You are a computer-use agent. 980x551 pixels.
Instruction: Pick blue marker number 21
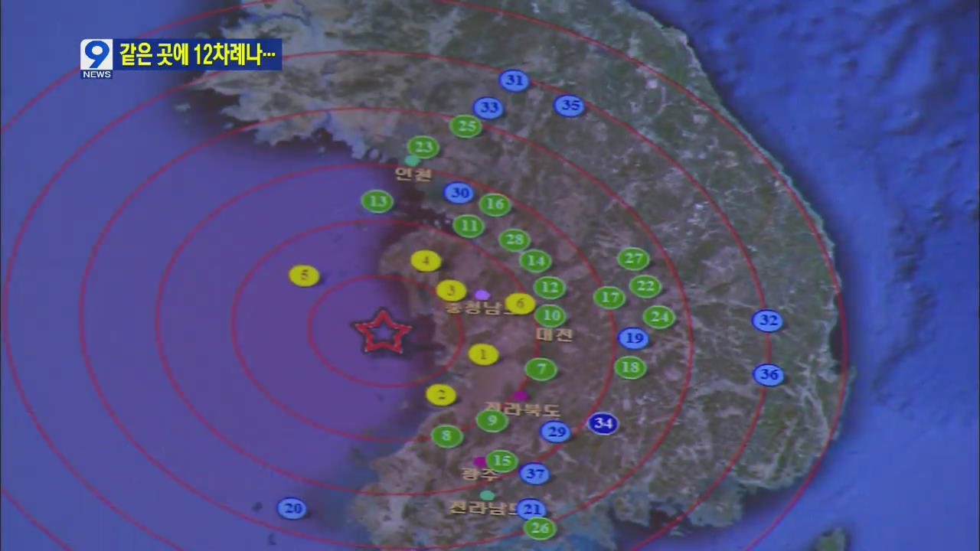click(x=531, y=509)
